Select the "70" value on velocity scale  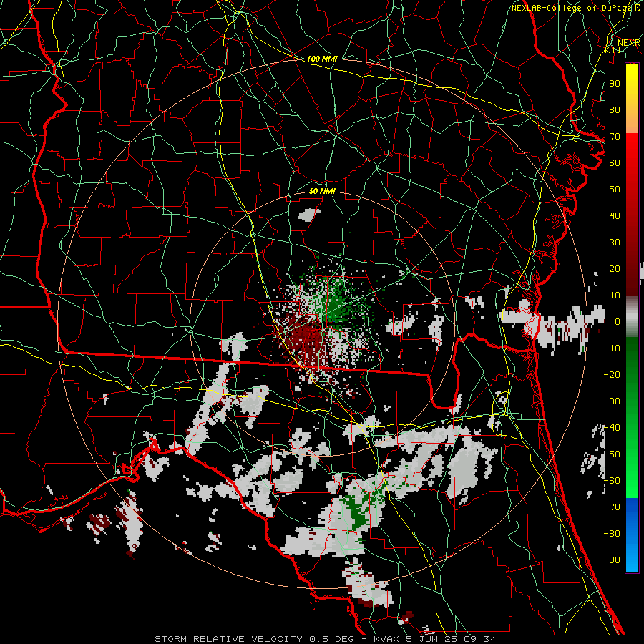[615, 137]
